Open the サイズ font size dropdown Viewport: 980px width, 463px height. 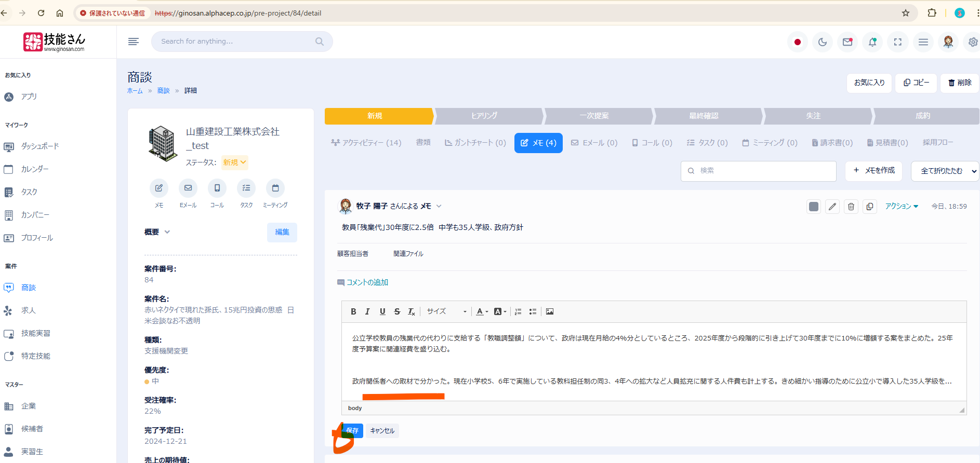click(x=446, y=311)
